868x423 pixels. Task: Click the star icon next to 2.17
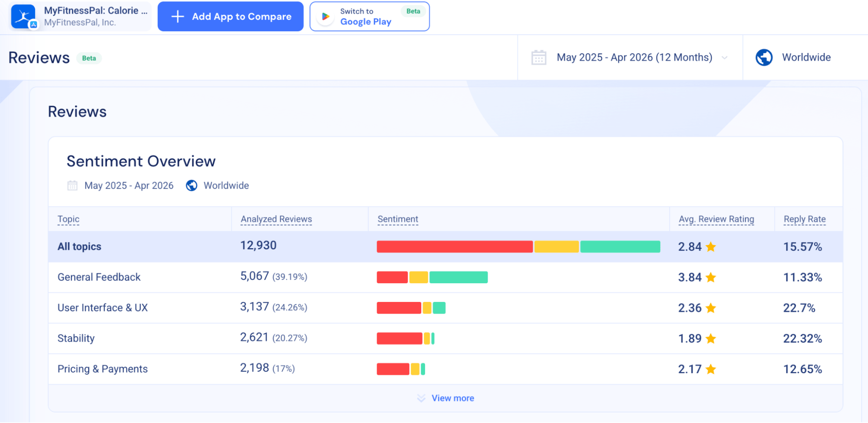(711, 369)
